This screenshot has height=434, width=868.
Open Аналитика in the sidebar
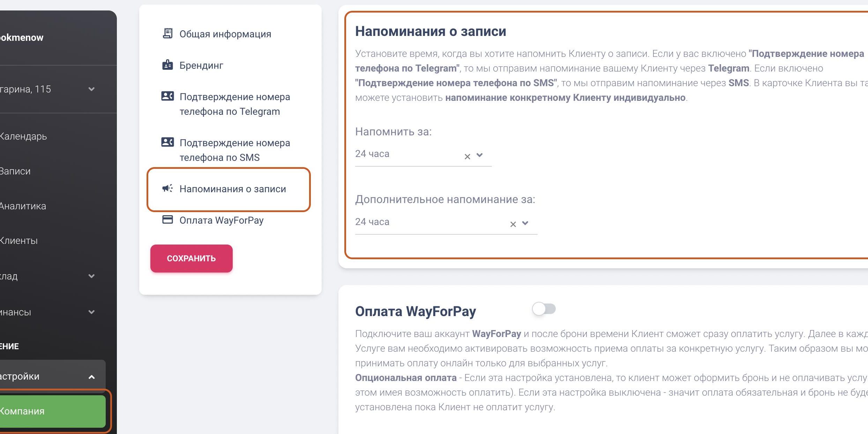coord(23,206)
